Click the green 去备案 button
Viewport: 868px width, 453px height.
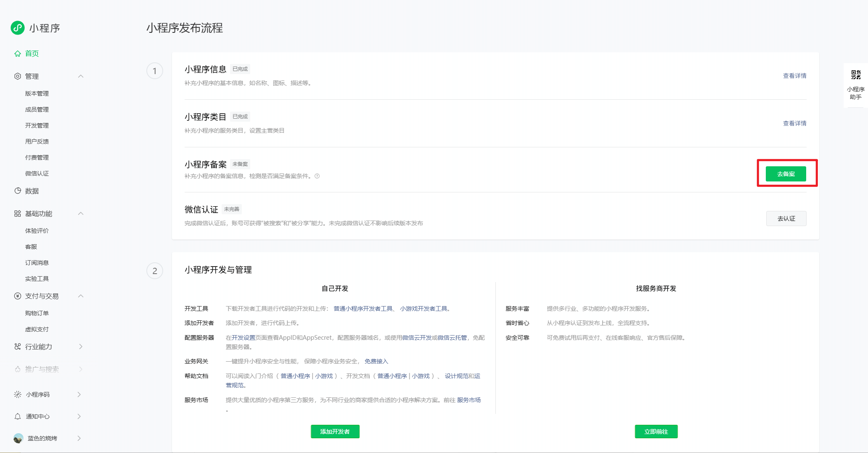pos(786,174)
